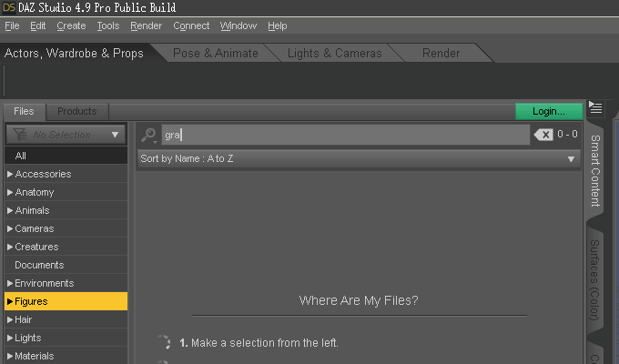Click the Login button
The image size is (619, 364).
point(549,111)
